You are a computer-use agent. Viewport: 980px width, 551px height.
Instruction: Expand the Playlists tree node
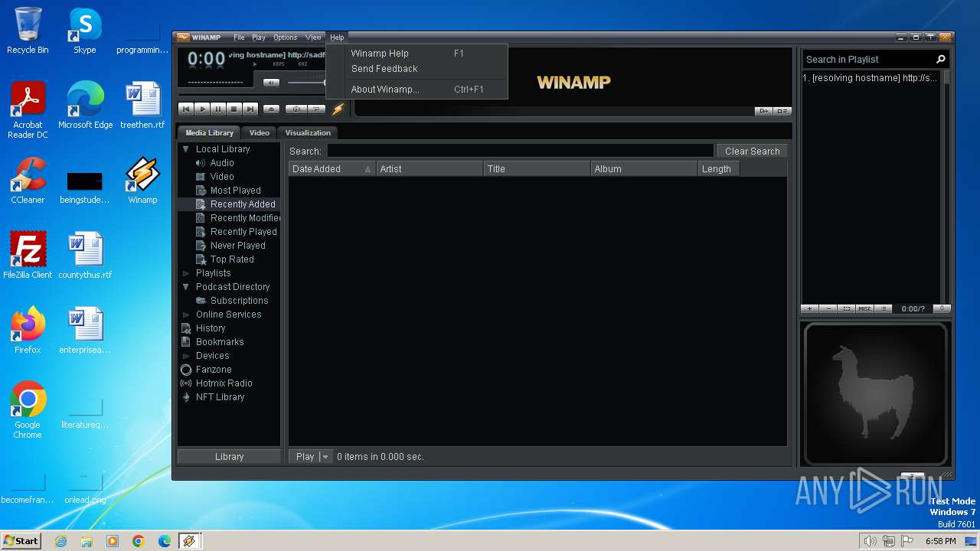tap(185, 273)
